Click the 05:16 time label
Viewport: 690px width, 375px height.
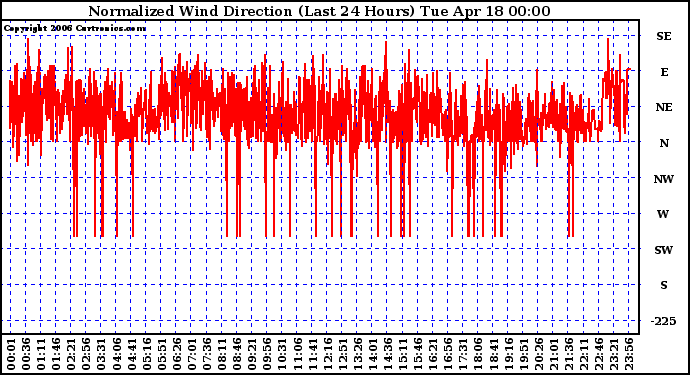pyautogui.click(x=147, y=354)
